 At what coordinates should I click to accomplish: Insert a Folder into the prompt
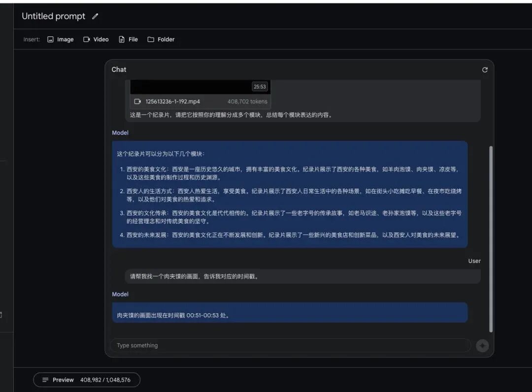[x=161, y=39]
